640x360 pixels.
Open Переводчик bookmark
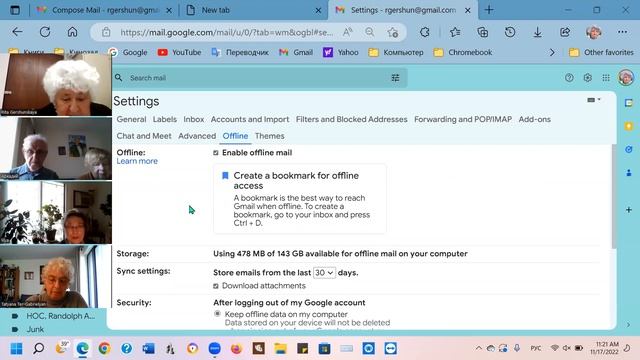240,52
